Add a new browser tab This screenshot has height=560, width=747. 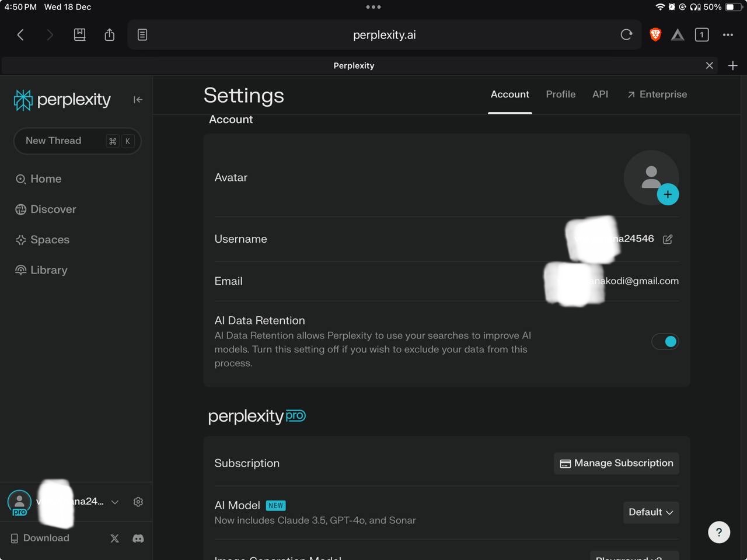coord(733,65)
